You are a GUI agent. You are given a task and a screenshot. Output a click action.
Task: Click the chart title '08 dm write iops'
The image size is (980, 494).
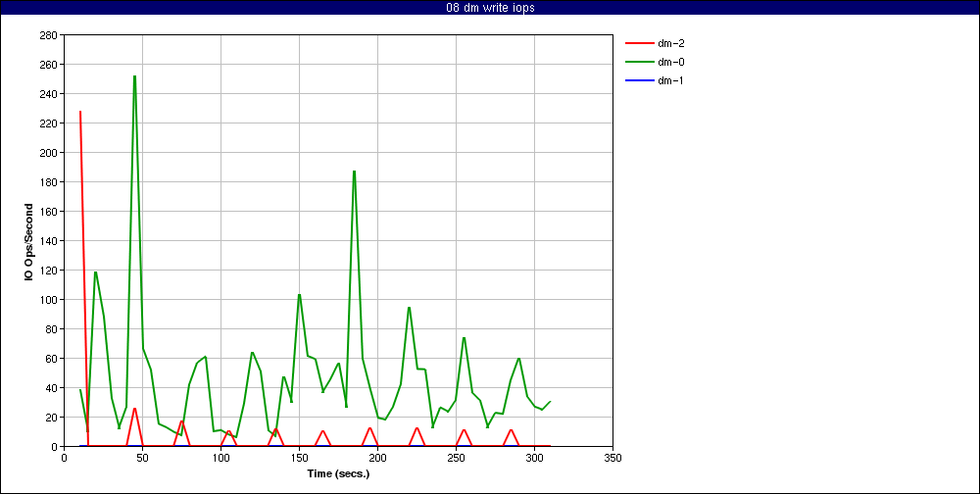coord(490,8)
